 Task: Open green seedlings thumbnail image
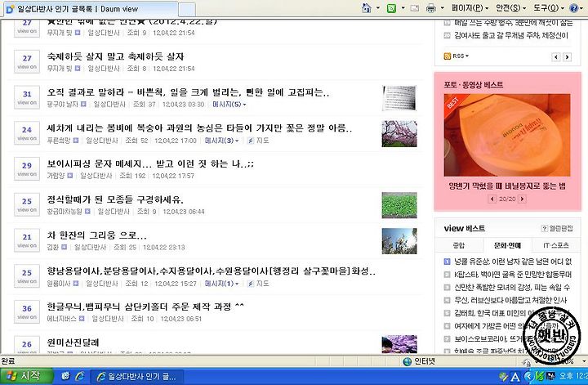pyautogui.click(x=399, y=205)
